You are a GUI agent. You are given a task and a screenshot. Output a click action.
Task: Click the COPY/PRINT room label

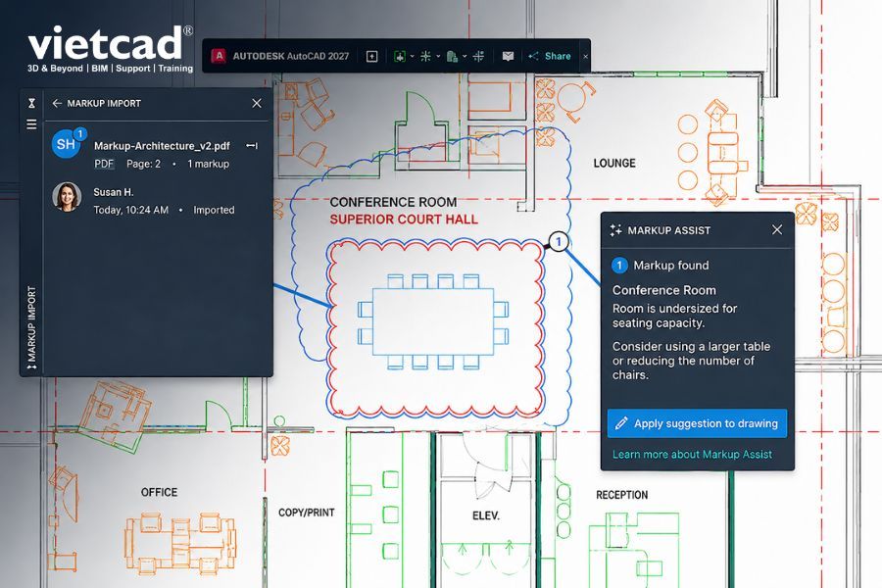click(307, 513)
